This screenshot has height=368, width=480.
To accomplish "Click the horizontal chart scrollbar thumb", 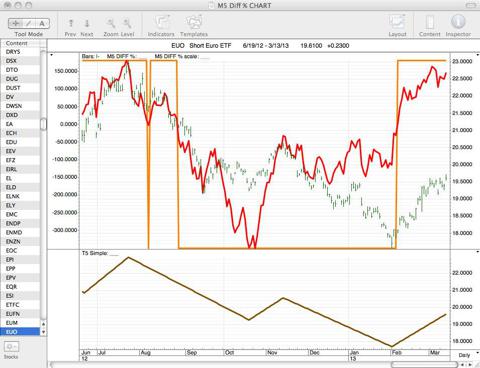I will pyautogui.click(x=424, y=364).
